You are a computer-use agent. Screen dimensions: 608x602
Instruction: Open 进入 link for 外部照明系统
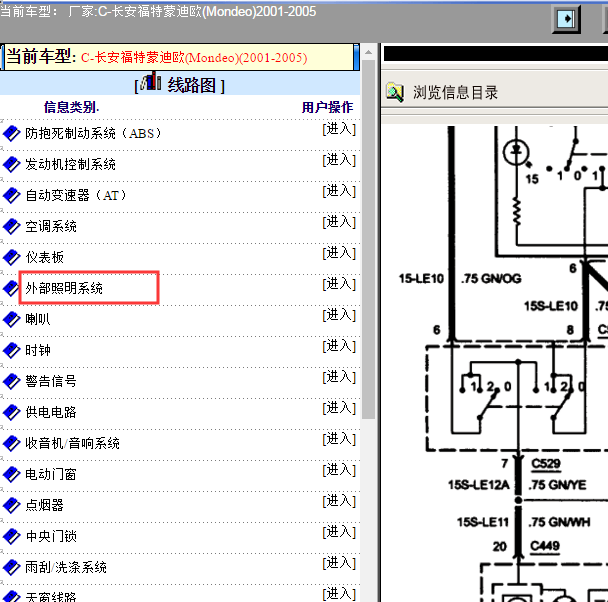(x=339, y=284)
